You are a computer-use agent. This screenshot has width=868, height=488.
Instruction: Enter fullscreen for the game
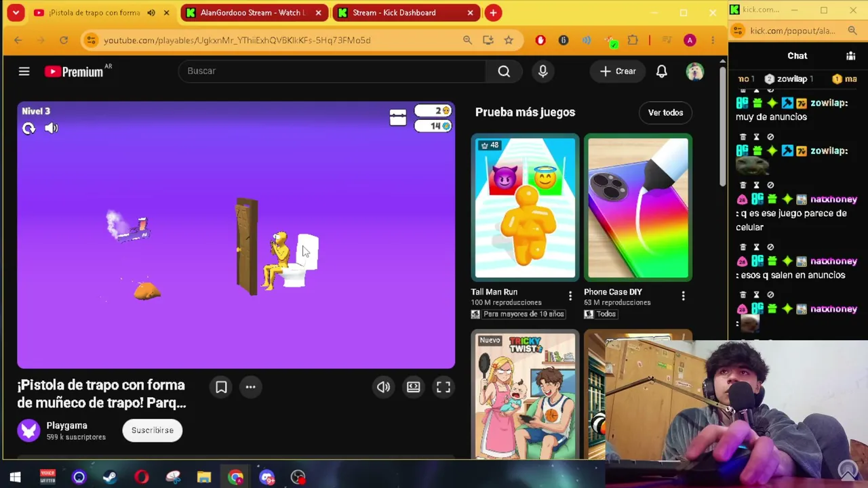point(443,387)
